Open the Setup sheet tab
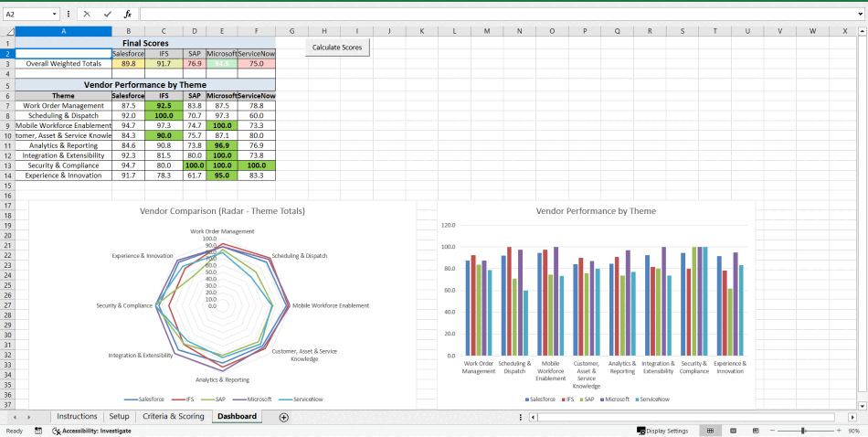 (119, 416)
